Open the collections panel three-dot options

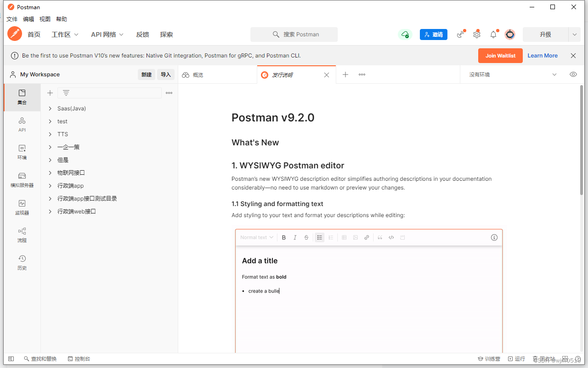tap(169, 93)
